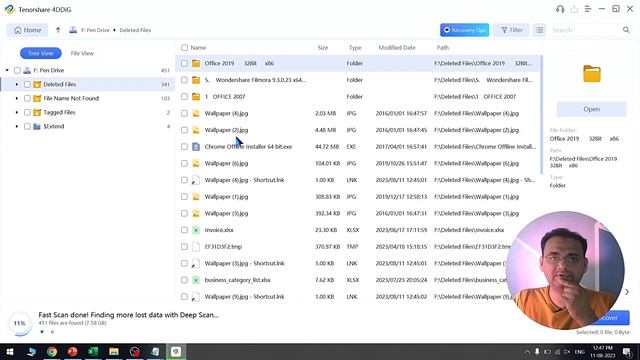Check Wallpaper (4).jpg row checkbox
The height and width of the screenshot is (360, 640).
[x=184, y=113]
